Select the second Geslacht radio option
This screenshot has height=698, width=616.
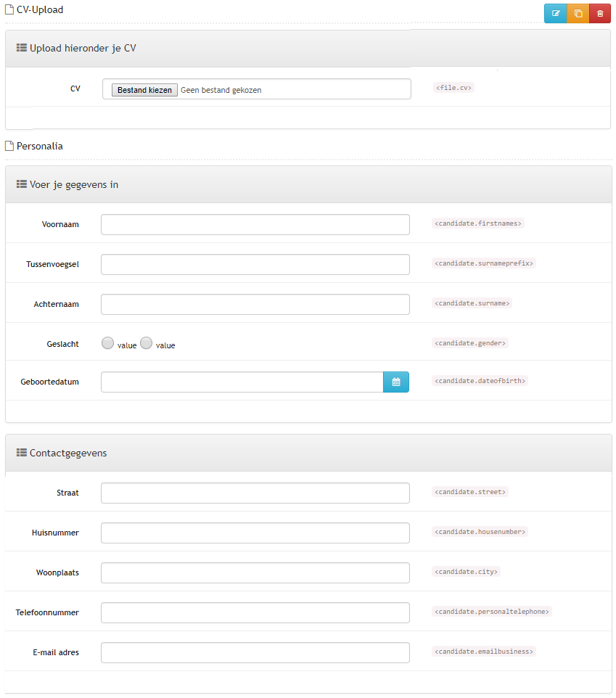(x=146, y=342)
